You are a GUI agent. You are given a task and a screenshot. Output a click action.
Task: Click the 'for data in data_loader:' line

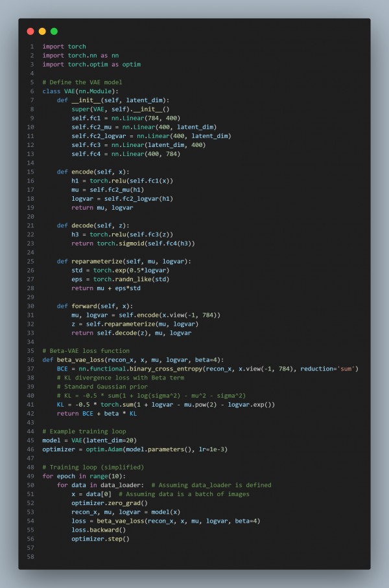coord(164,485)
